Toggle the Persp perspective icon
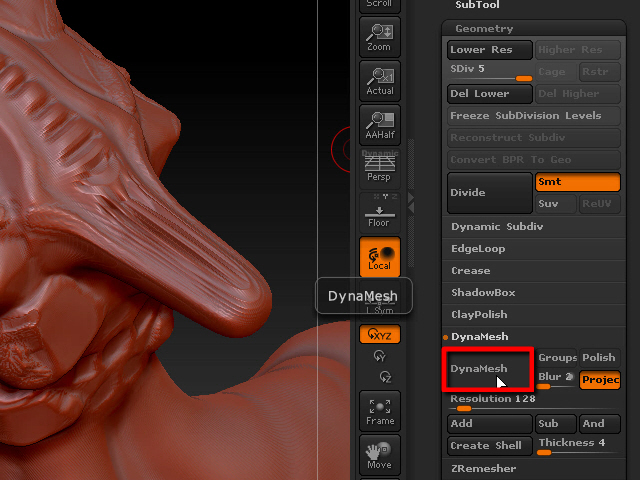Screen dimensions: 640x480 tap(380, 168)
